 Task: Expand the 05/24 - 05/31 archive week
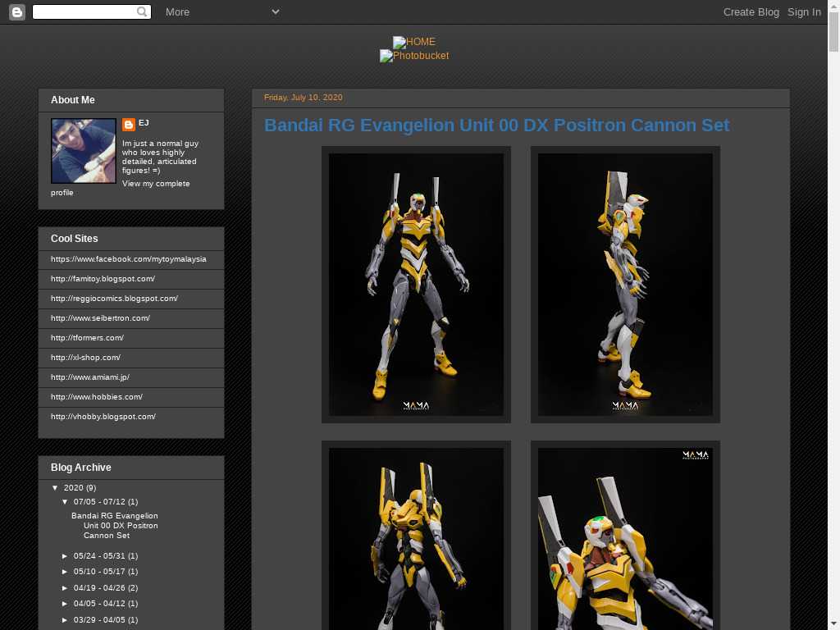click(65, 556)
